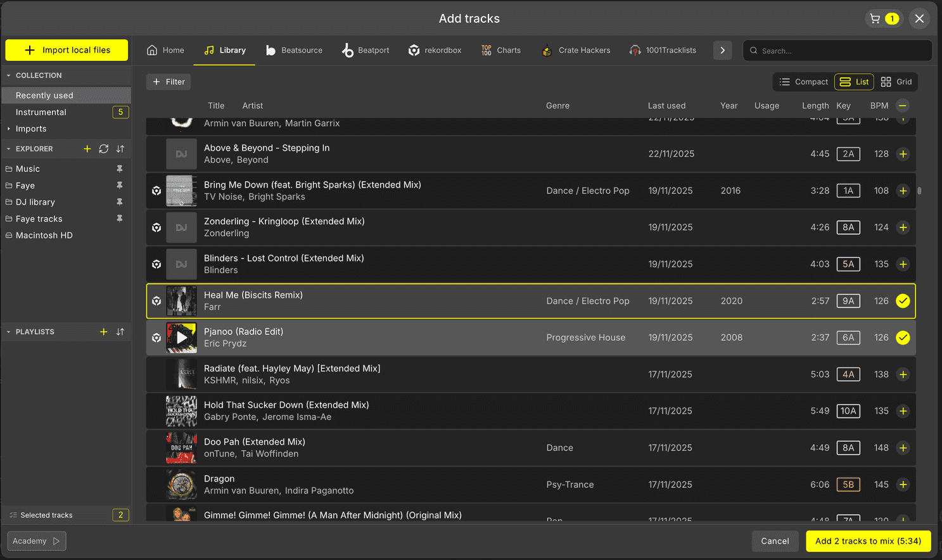This screenshot has height=560, width=942.
Task: Open the shopping cart icon
Action: (875, 18)
